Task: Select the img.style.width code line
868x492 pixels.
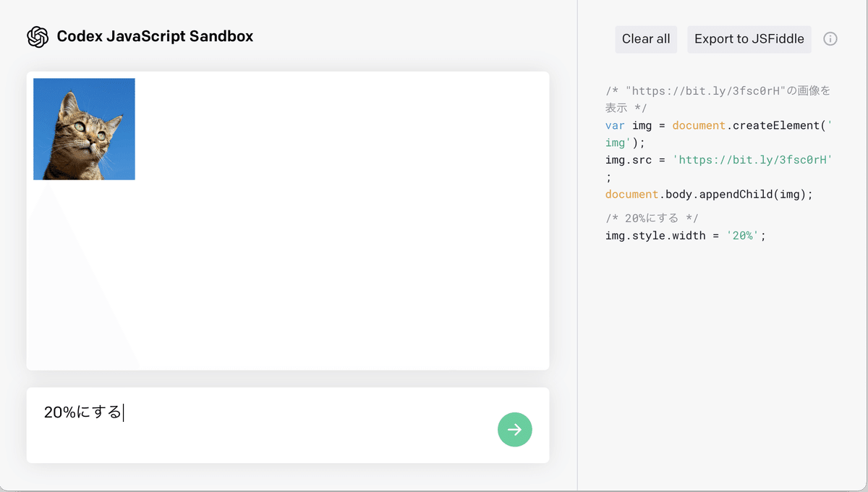Action: [655, 235]
